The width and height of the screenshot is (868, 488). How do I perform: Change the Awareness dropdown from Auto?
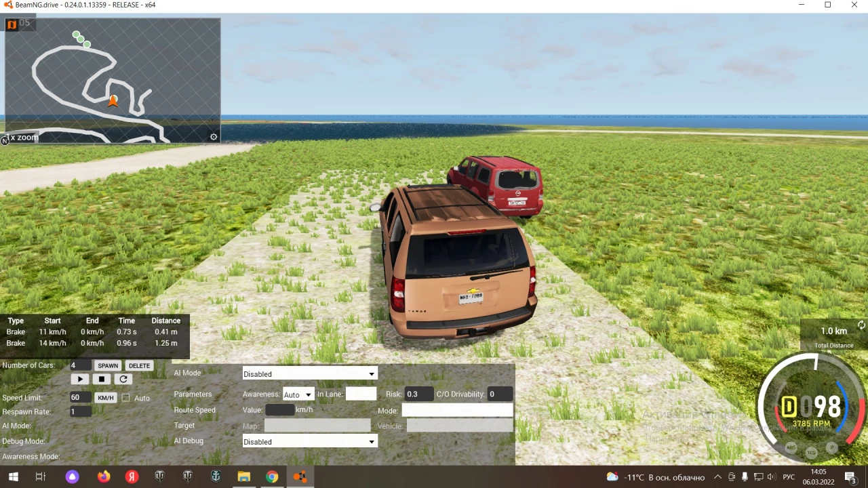coord(297,394)
